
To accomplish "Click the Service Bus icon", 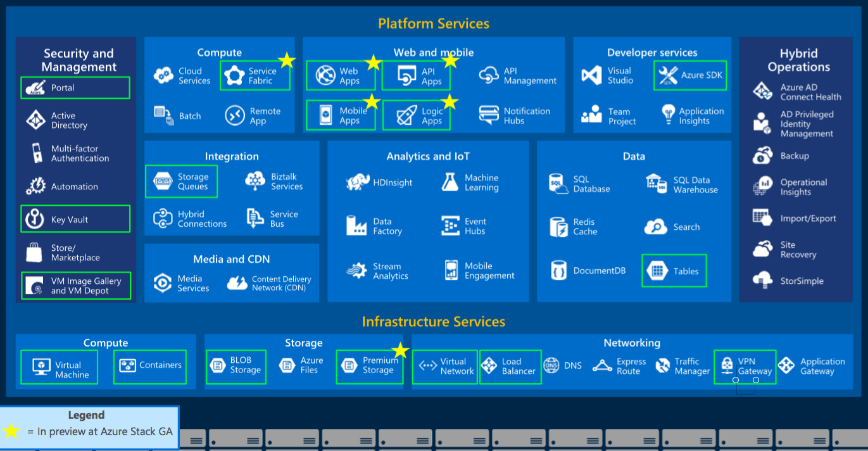I will (255, 219).
